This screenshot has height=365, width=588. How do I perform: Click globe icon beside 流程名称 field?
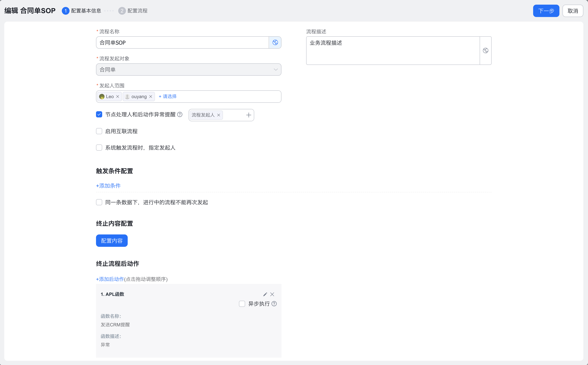pyautogui.click(x=275, y=42)
